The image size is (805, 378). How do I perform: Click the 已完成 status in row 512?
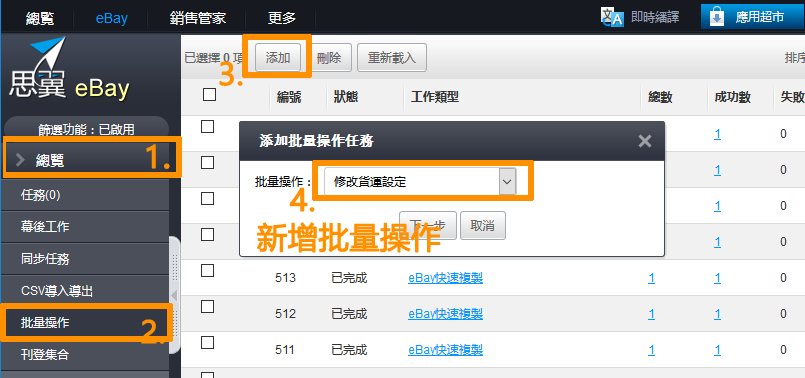coord(349,314)
